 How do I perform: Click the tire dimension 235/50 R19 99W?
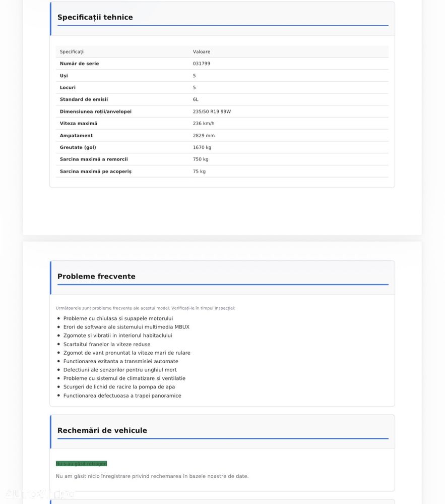(212, 111)
